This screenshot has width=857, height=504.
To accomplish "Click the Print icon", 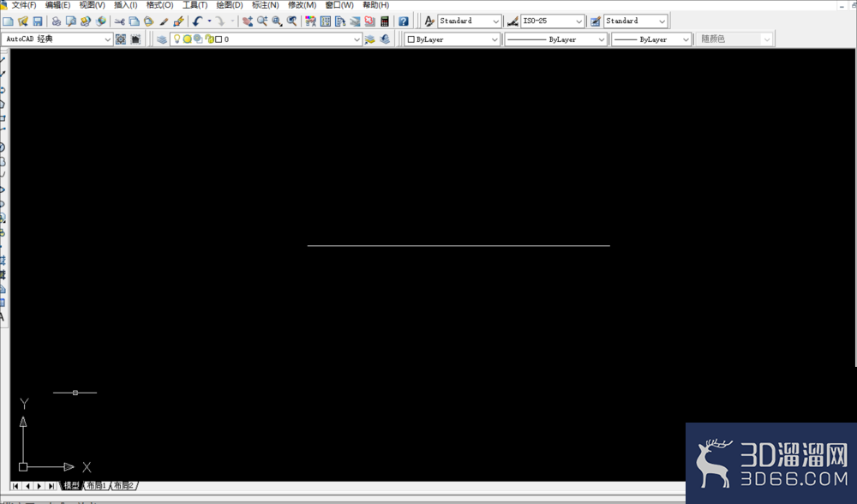I will point(57,21).
